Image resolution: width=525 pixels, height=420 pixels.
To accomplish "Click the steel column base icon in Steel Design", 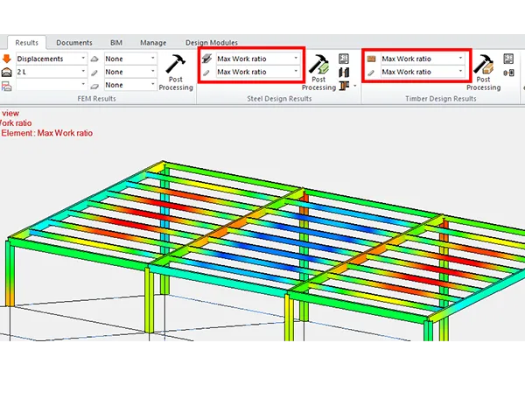I will pyautogui.click(x=344, y=86).
